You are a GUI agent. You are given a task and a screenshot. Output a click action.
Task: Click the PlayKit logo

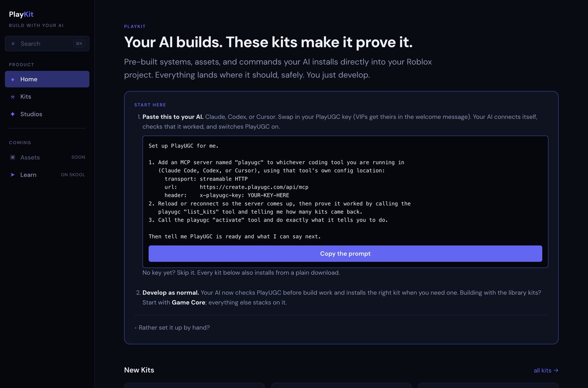tap(21, 14)
